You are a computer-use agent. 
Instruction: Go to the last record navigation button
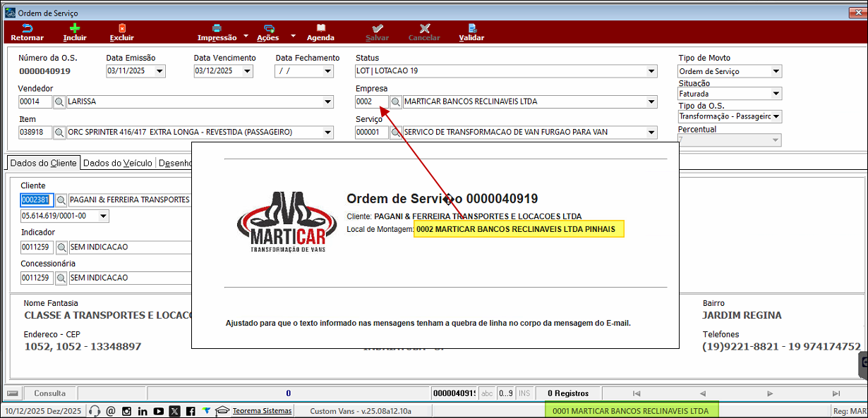click(836, 393)
